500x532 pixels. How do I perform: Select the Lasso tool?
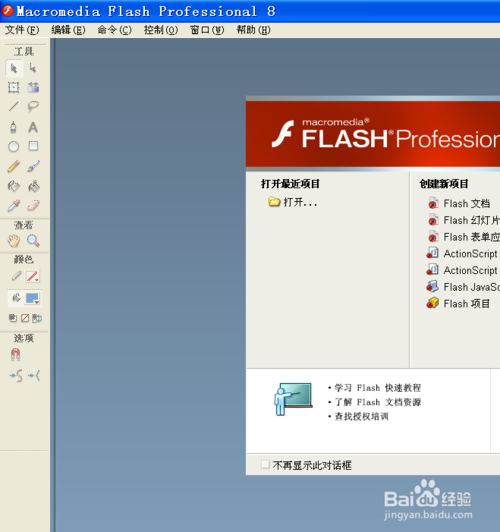click(x=33, y=107)
